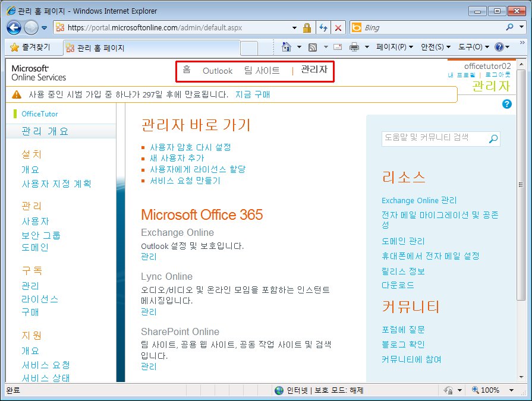Click 서비스 요청 만들기 shortcut
532x401 pixels.
[x=185, y=181]
